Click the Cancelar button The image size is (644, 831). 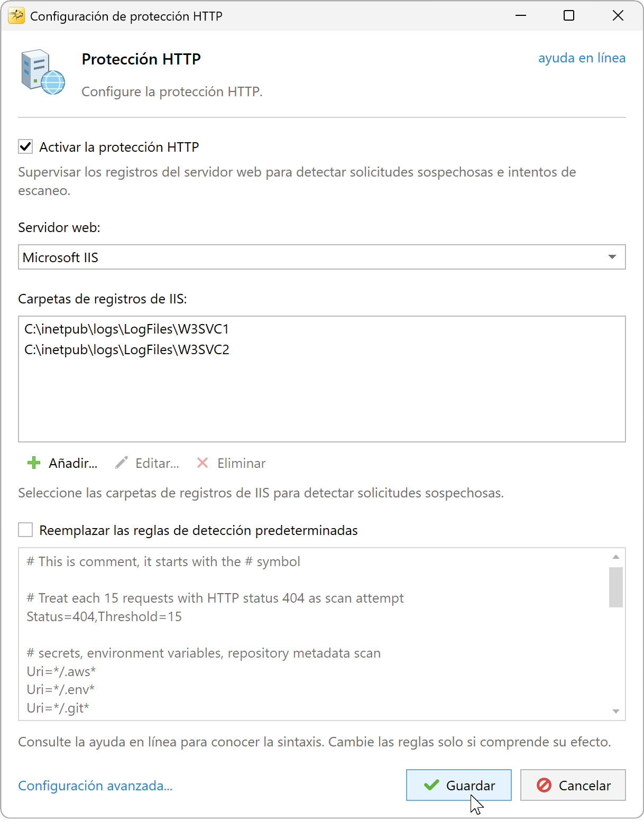(x=573, y=785)
